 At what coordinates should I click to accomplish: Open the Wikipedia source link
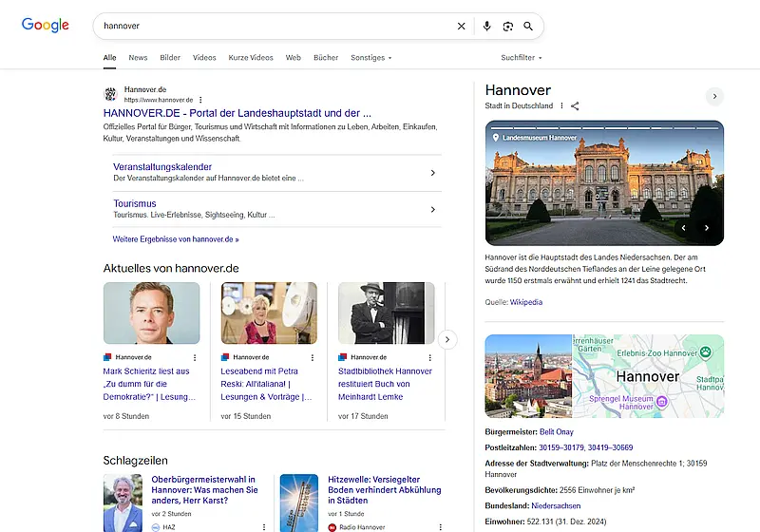pos(526,302)
